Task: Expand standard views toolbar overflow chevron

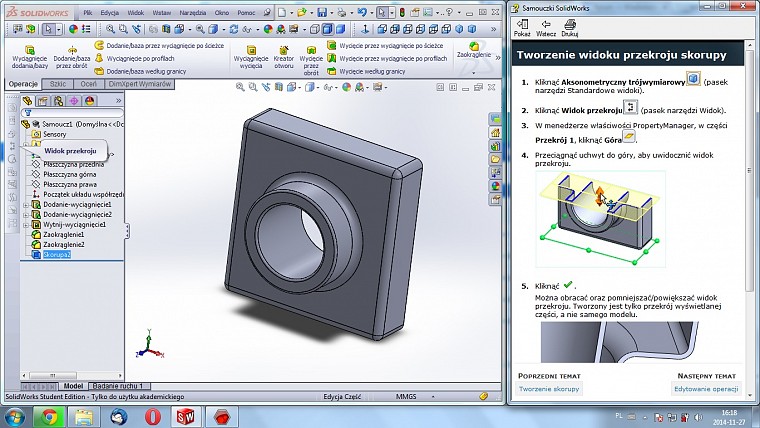Action: 493,30
